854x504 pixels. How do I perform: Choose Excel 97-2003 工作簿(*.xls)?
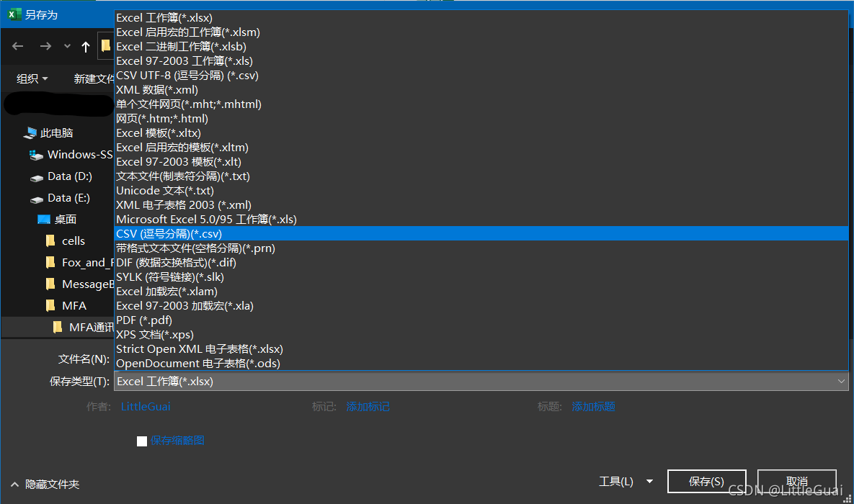coord(481,61)
